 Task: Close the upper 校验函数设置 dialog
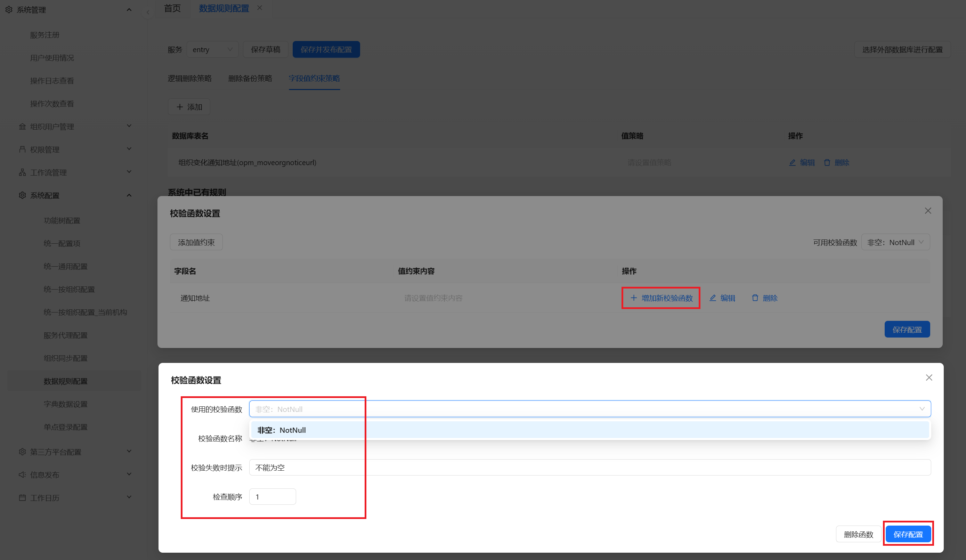928,211
